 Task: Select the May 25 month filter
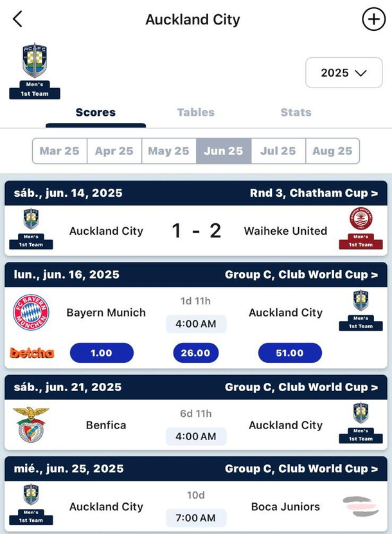[x=168, y=151]
